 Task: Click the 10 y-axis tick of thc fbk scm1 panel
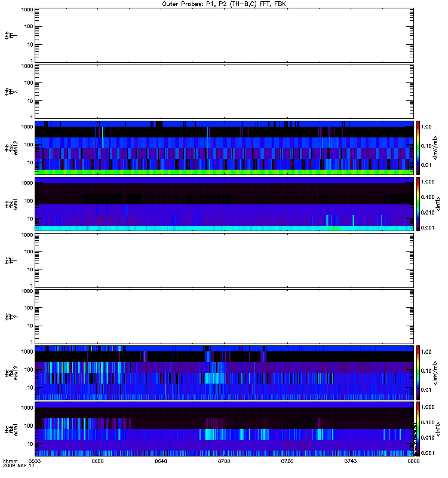(x=30, y=444)
